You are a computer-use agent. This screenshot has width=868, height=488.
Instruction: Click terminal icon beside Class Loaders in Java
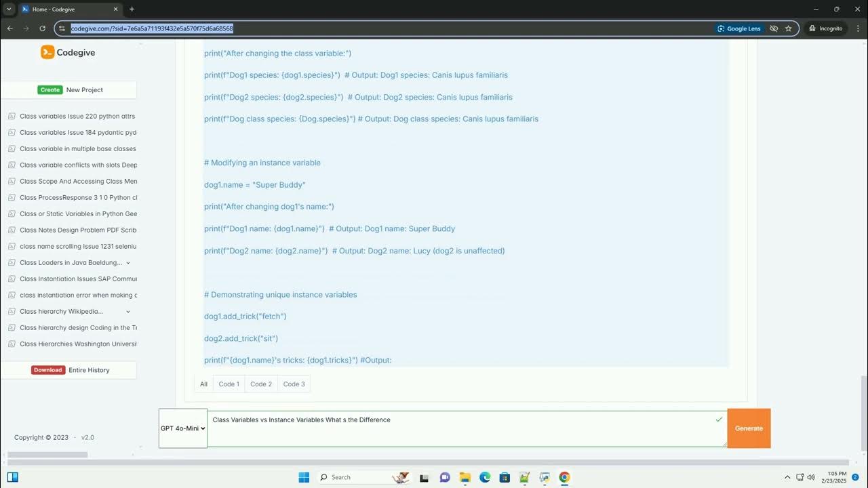coord(12,262)
